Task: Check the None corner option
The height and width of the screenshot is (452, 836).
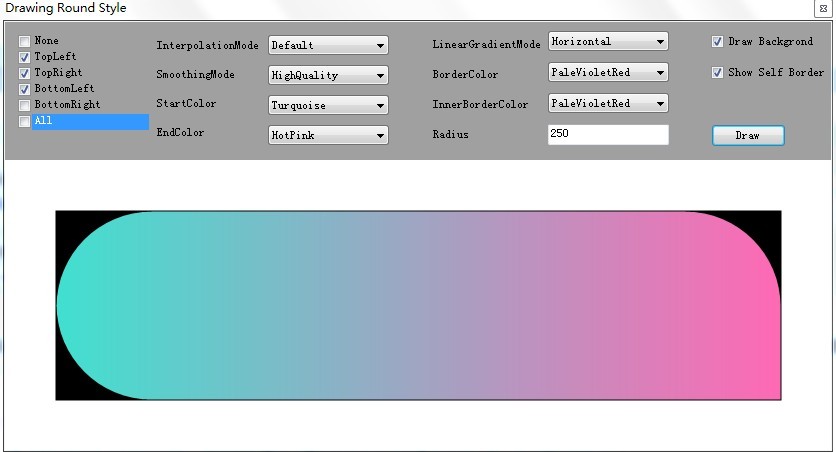Action: point(25,41)
